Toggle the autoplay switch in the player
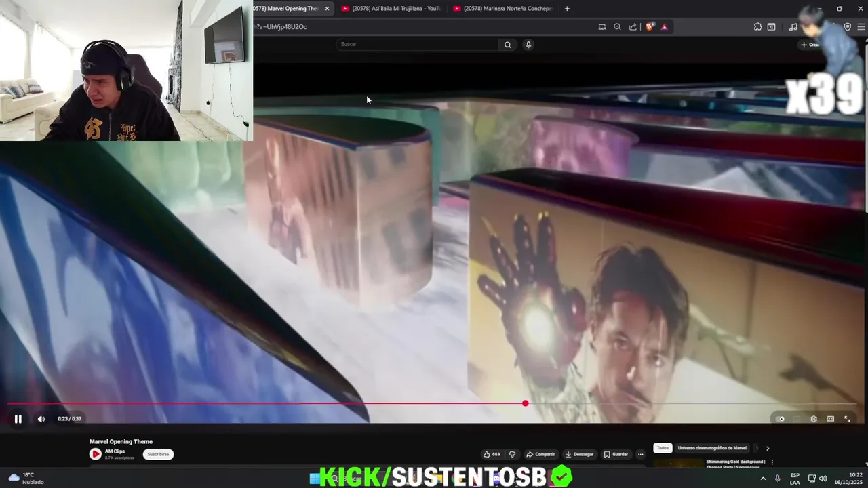 781,419
